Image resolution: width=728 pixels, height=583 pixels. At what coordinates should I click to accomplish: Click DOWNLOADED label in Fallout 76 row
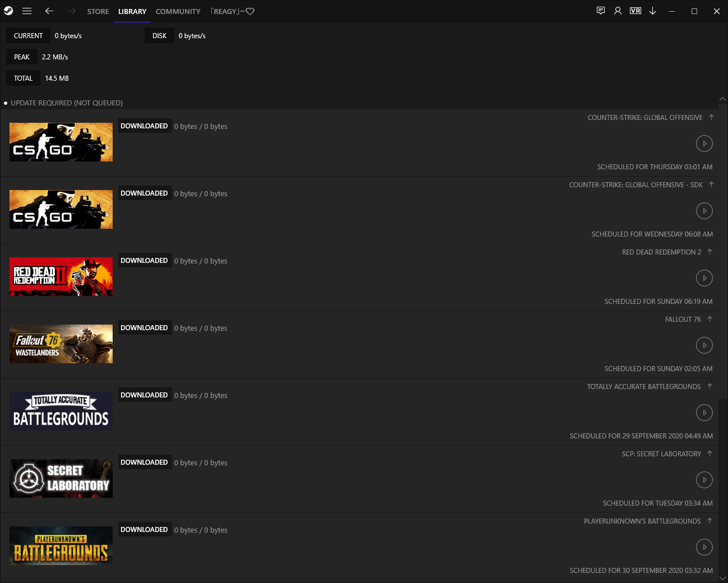pyautogui.click(x=144, y=328)
